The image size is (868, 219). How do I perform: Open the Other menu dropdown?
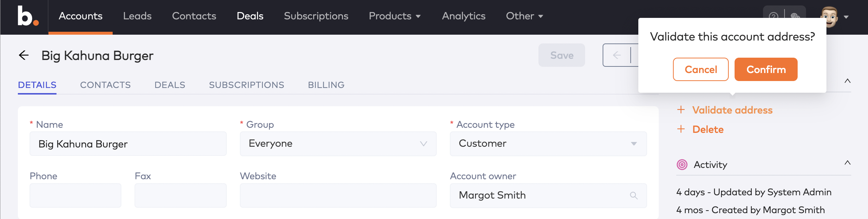(x=525, y=16)
